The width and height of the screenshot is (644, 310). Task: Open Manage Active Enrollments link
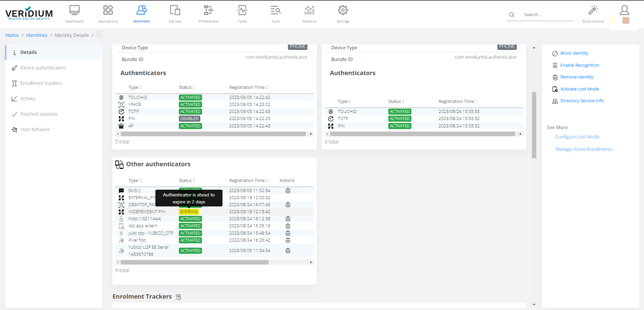point(584,149)
